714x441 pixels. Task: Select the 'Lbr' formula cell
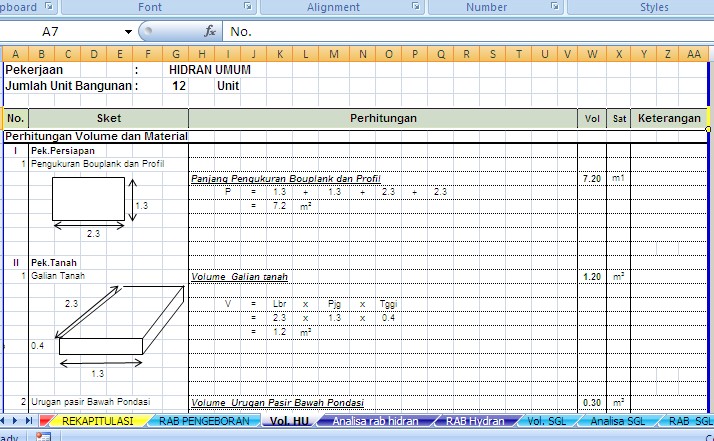[x=280, y=304]
